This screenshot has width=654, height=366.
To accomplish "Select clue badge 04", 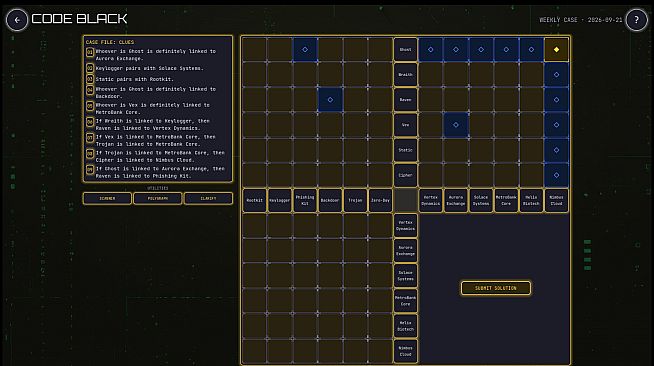I will point(90,90).
